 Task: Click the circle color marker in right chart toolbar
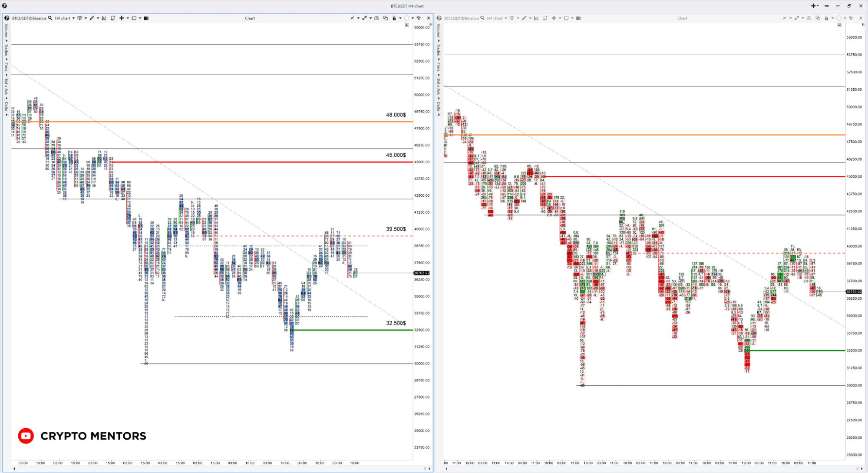click(839, 18)
